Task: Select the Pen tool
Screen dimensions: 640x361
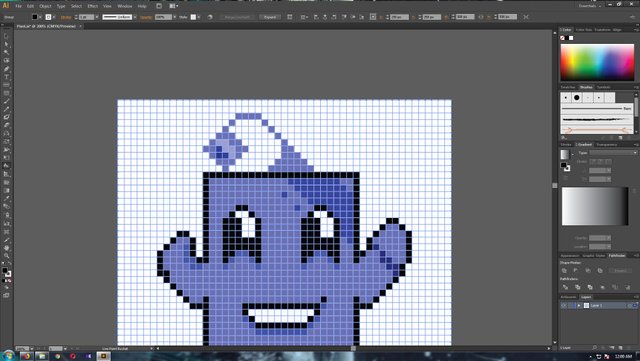Action: point(6,69)
